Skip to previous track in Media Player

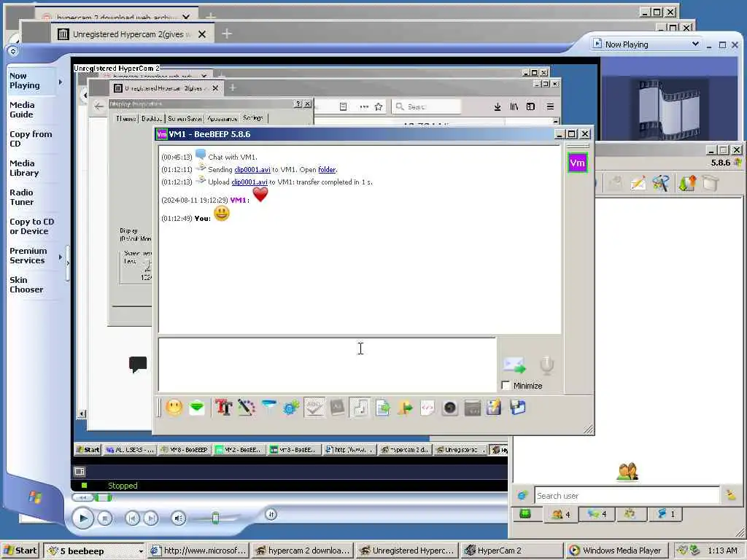click(x=133, y=518)
